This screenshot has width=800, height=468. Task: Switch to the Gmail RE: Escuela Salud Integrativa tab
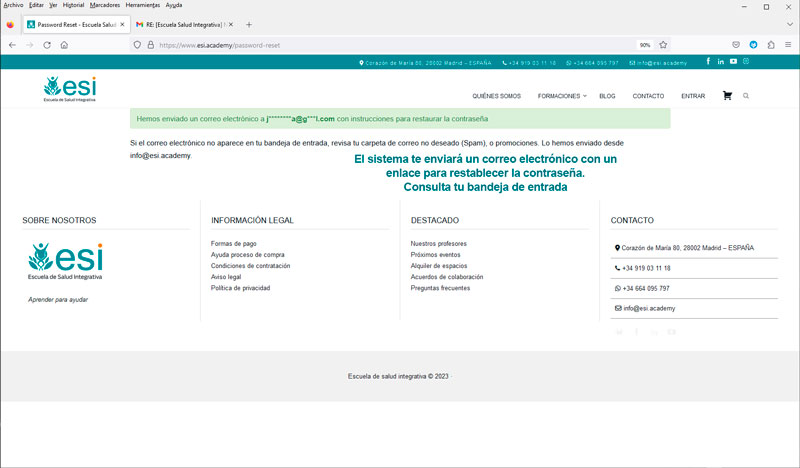tap(185, 24)
